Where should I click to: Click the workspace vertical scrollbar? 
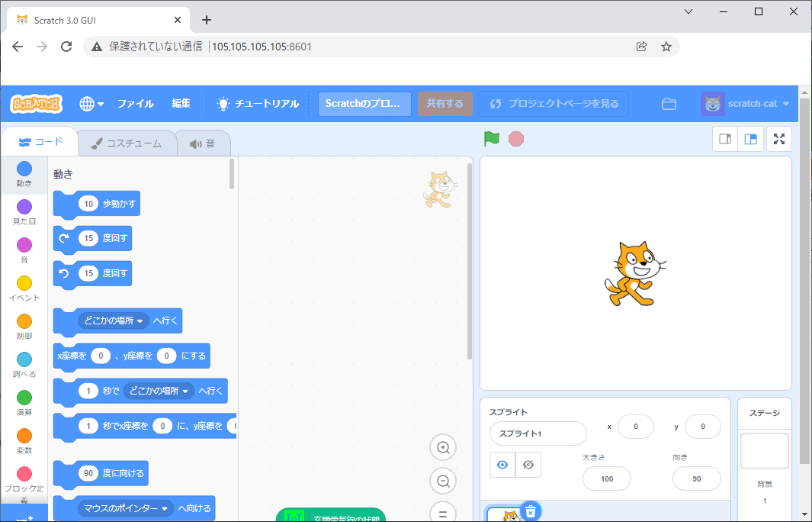(470, 261)
